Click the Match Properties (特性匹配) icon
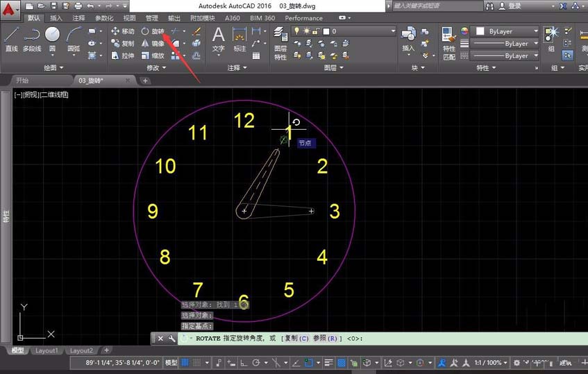Image resolution: width=588 pixels, height=374 pixels. pos(449,44)
